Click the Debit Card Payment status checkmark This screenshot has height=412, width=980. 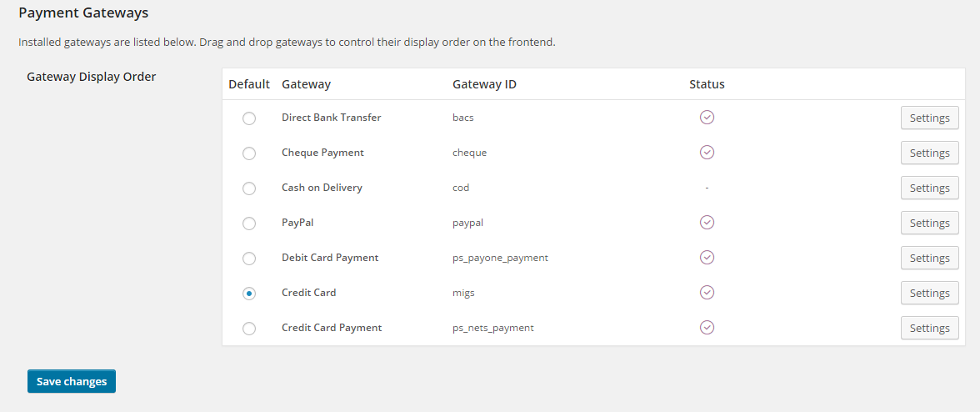click(707, 258)
